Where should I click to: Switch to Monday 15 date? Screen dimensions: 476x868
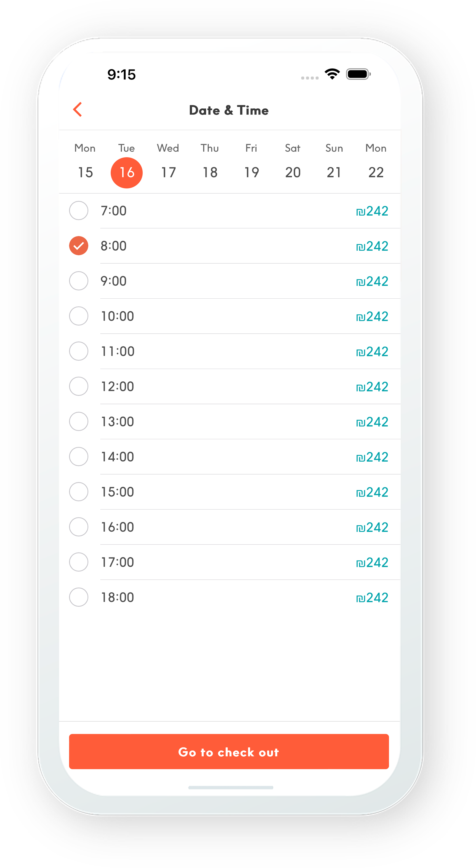85,172
